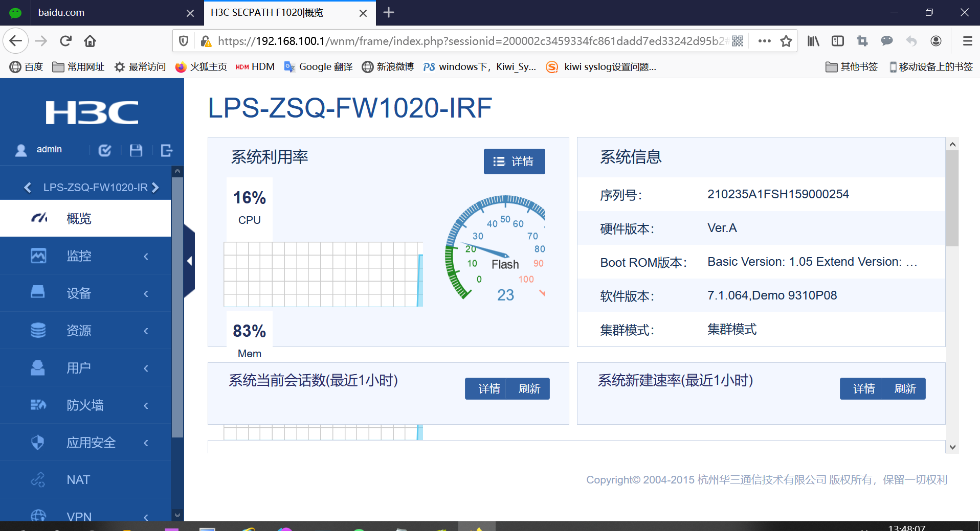Screen dimensions: 980x531
Task: Click the serial number 210235A1FSH159000254
Action: 778,194
